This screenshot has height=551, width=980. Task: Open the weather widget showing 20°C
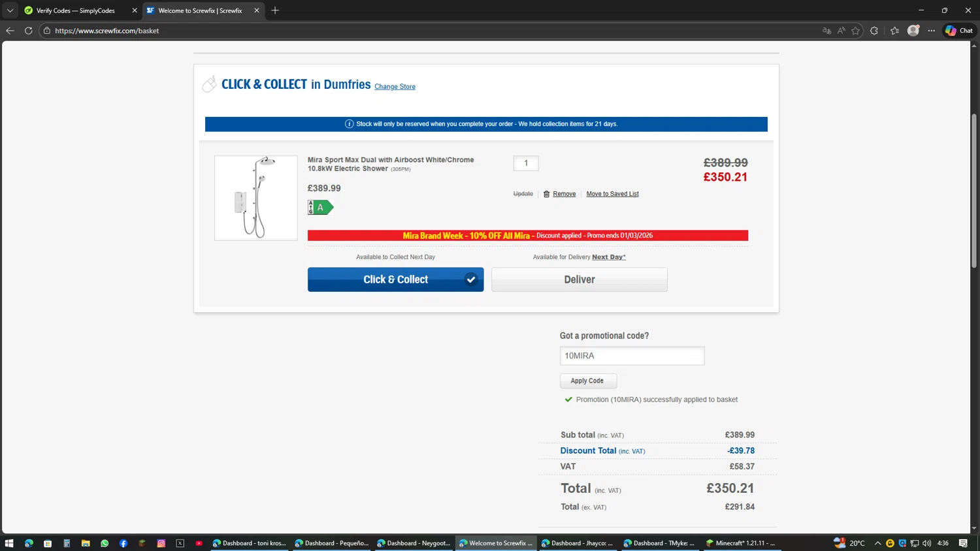[x=849, y=543]
